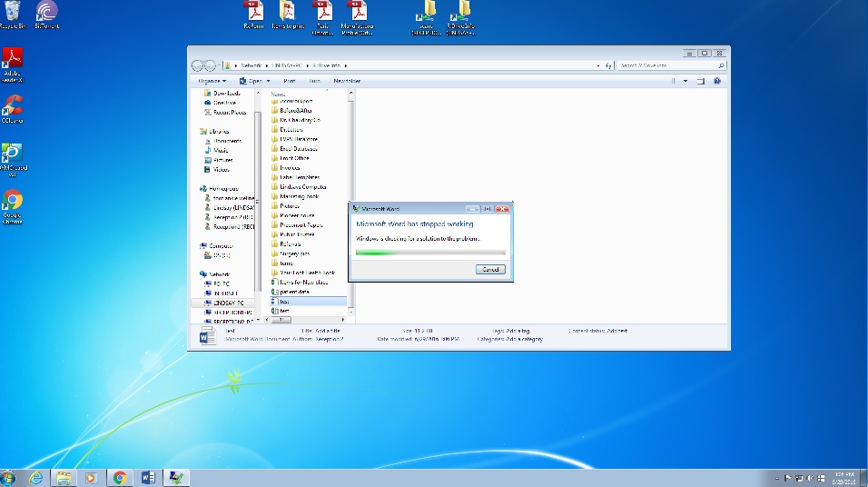Click R Drive Info in address breadcrumb

point(326,65)
